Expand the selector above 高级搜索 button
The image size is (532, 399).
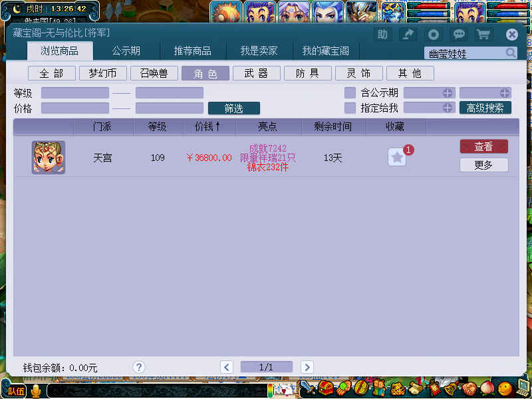[485, 92]
